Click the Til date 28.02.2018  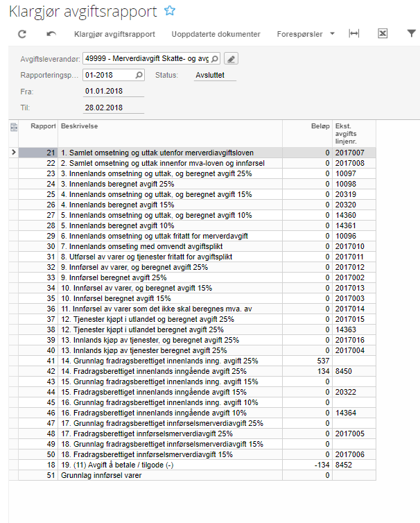pos(104,108)
